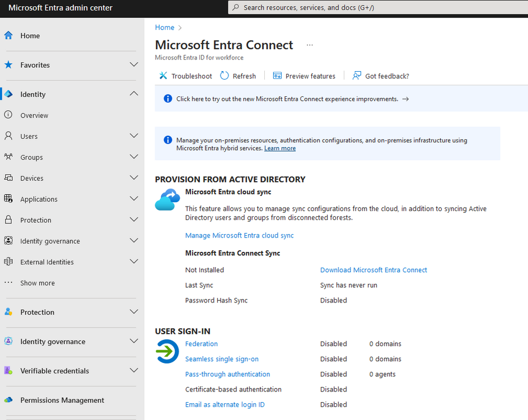
Task: Click the Preview features toolbar label
Action: (x=310, y=76)
